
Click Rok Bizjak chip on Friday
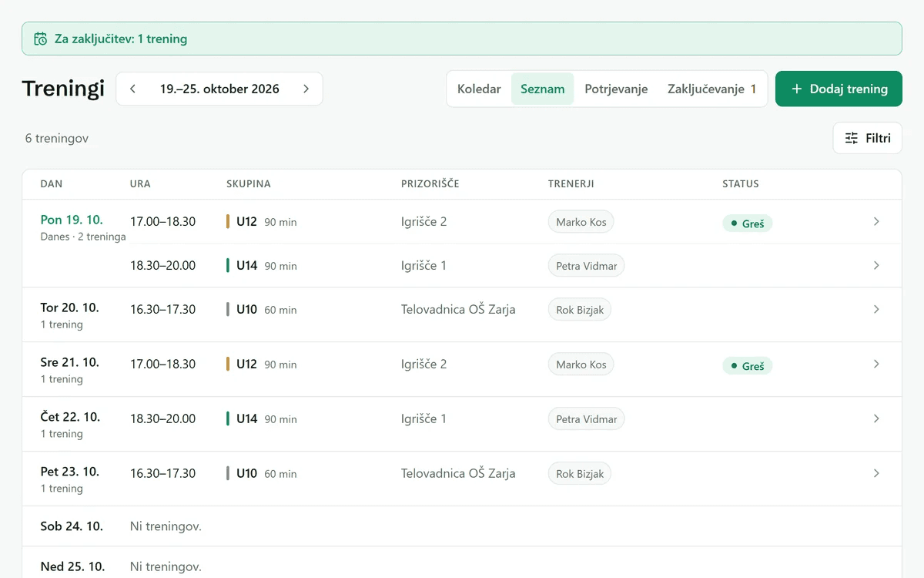(x=580, y=473)
